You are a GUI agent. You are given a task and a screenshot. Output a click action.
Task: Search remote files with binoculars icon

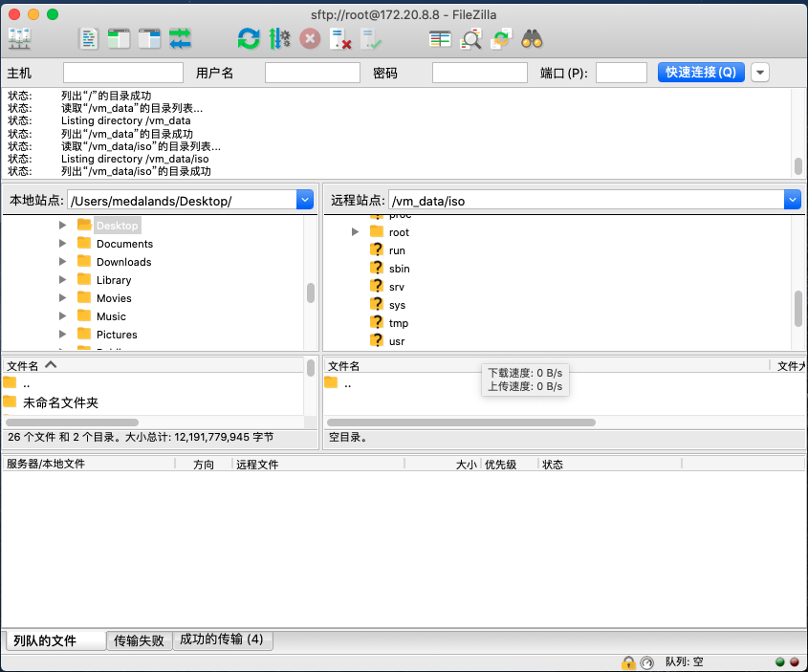(x=532, y=39)
